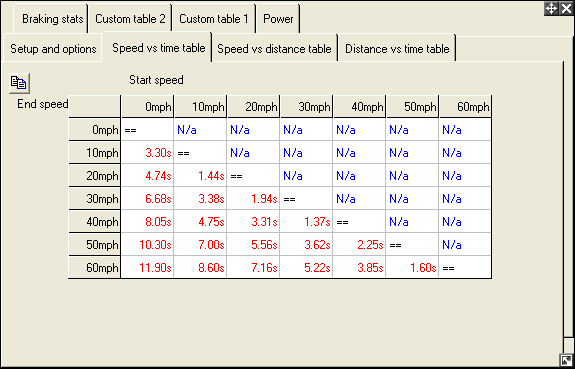
Task: Click the resize grip icon at bottom corner
Action: (x=567, y=360)
